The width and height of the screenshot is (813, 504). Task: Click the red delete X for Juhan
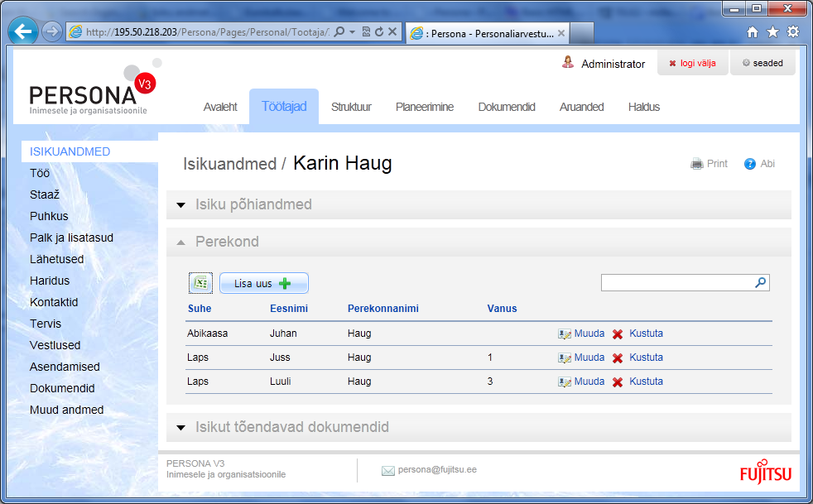(618, 334)
